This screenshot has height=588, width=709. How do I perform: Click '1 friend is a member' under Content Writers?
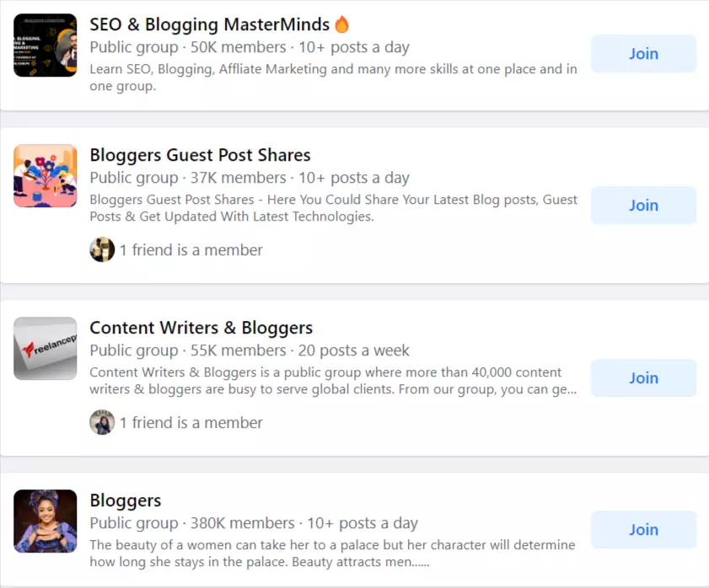191,423
